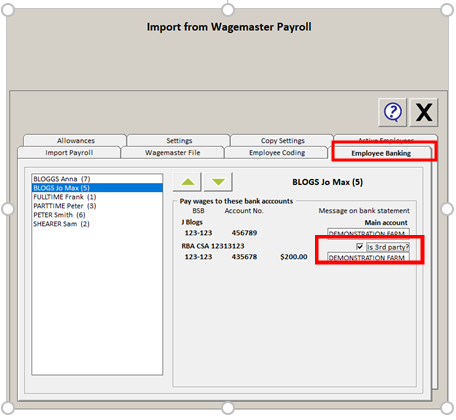456x420 pixels.
Task: Open the Wagemaster File tab
Action: pos(172,153)
